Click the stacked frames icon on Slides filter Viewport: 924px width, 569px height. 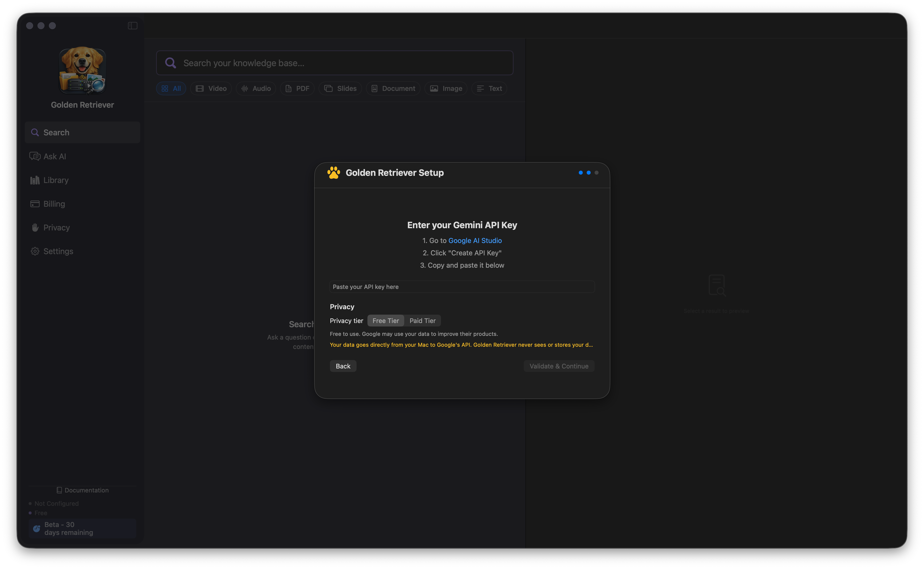pyautogui.click(x=328, y=88)
